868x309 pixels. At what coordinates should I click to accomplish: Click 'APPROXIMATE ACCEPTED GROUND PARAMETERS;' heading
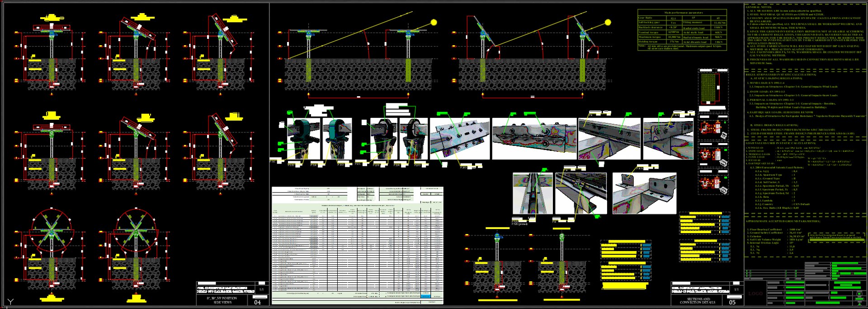(783, 221)
